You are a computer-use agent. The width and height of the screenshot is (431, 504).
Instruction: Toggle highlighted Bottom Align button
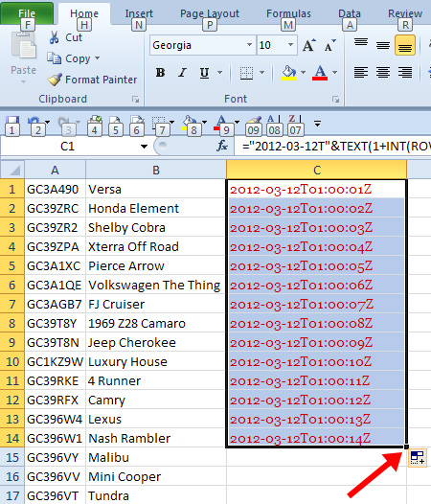click(x=405, y=45)
